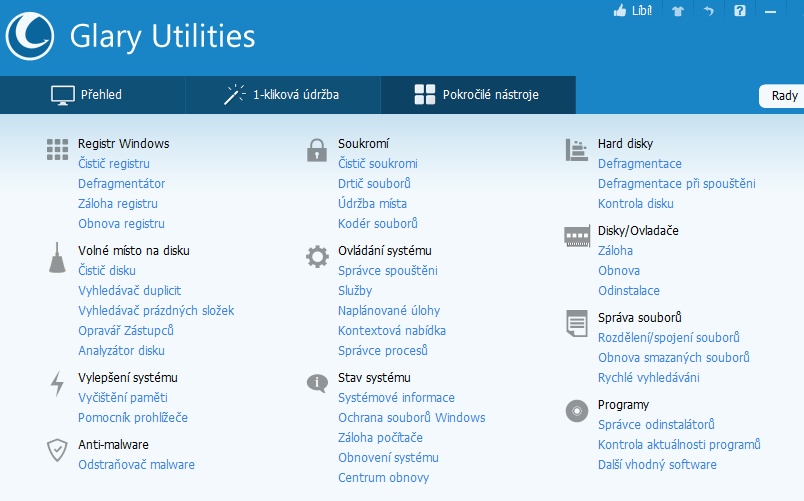
Task: Click the Soukromí padlock icon
Action: pyautogui.click(x=317, y=150)
